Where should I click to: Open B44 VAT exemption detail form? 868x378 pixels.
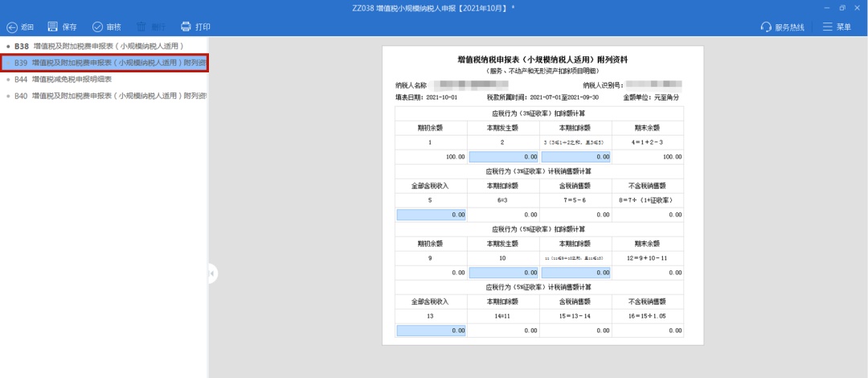point(72,79)
